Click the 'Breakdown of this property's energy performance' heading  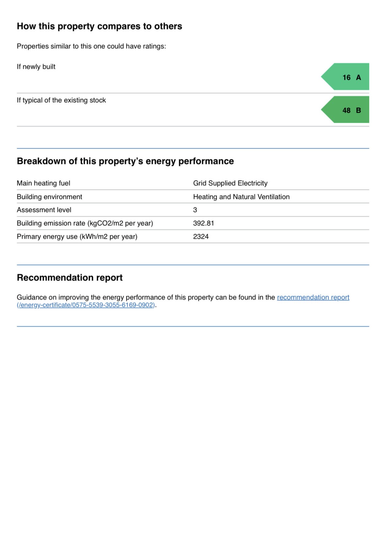point(125,161)
